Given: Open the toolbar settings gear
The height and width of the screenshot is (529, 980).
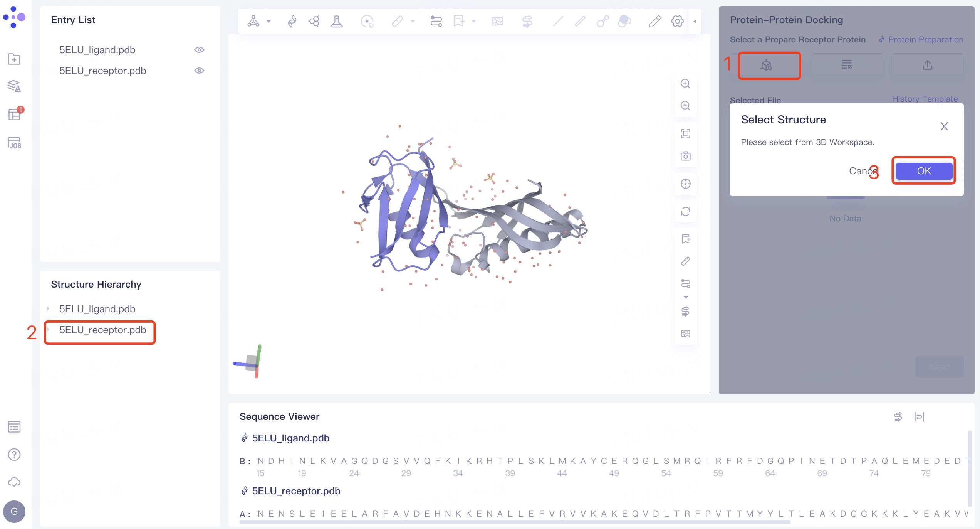Looking at the screenshot, I should coord(677,21).
